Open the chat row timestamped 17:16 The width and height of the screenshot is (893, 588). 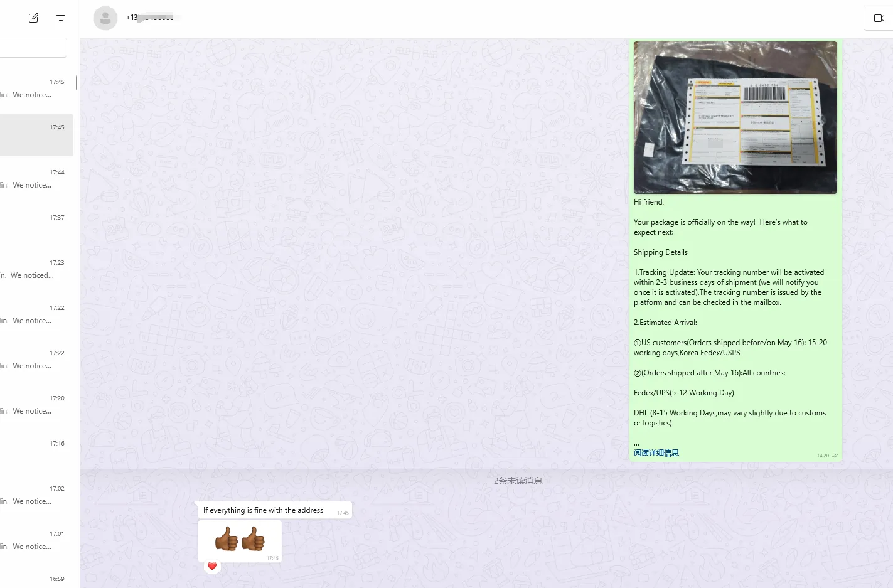pyautogui.click(x=37, y=451)
